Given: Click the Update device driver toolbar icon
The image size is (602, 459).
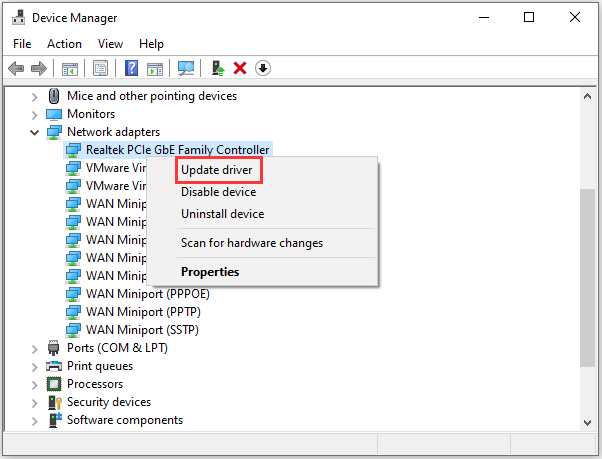Looking at the screenshot, I should 218,69.
